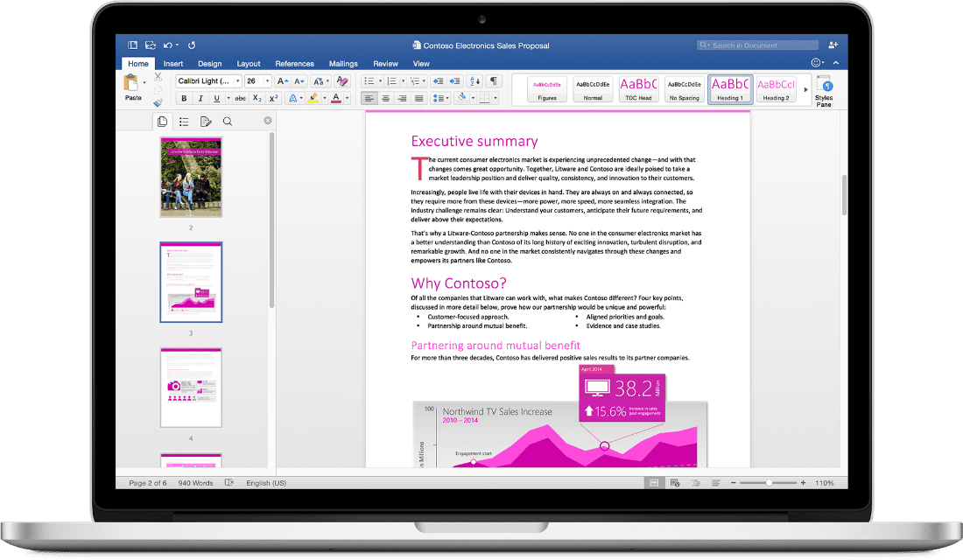Show paragraph marks with the pilcrow icon
The width and height of the screenshot is (963, 560).
pyautogui.click(x=495, y=81)
